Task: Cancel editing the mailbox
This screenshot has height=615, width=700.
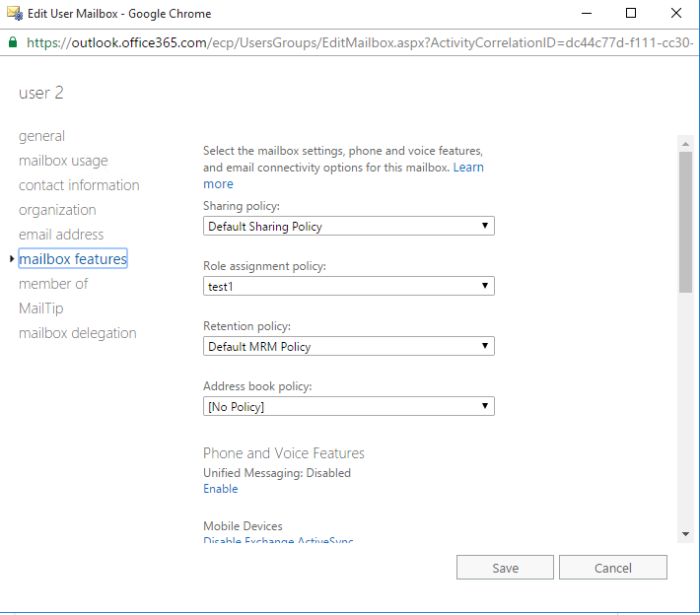Action: pos(613,568)
